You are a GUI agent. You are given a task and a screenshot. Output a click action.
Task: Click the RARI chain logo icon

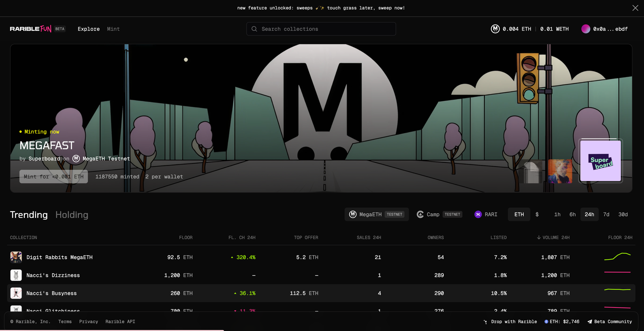coord(478,214)
